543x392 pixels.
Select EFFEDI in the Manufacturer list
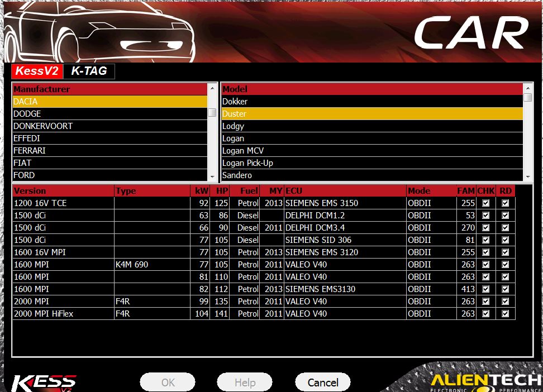point(110,138)
